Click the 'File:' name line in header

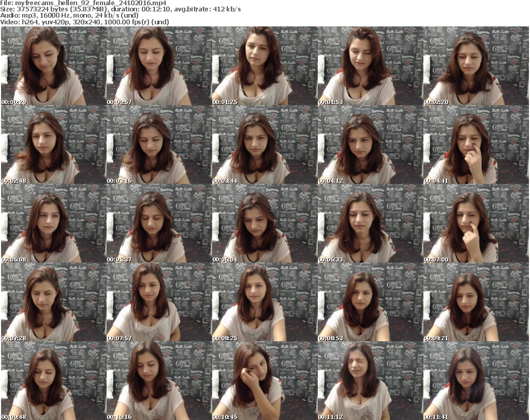(83, 3)
